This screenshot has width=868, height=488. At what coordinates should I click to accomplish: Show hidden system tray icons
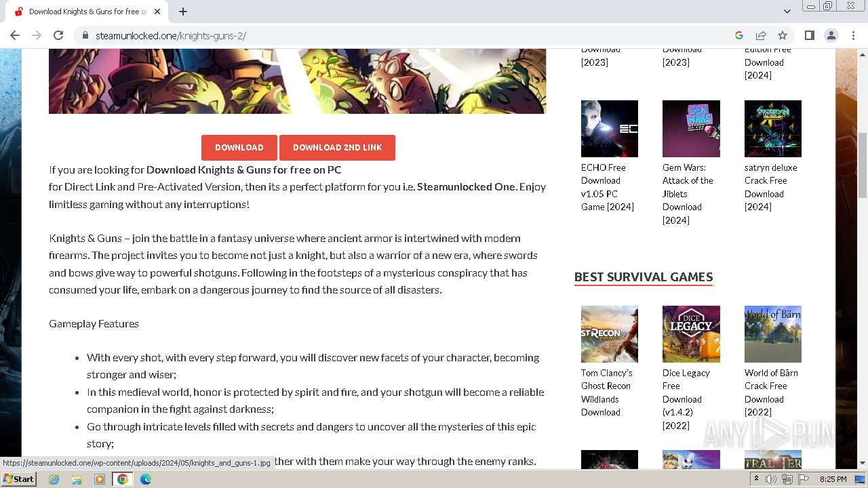tap(756, 479)
